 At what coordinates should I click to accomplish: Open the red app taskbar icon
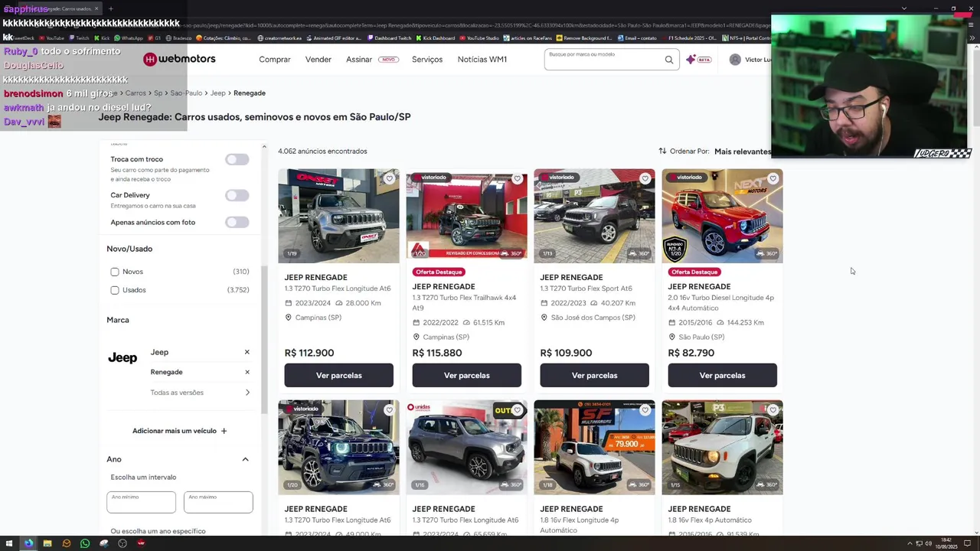[141, 543]
